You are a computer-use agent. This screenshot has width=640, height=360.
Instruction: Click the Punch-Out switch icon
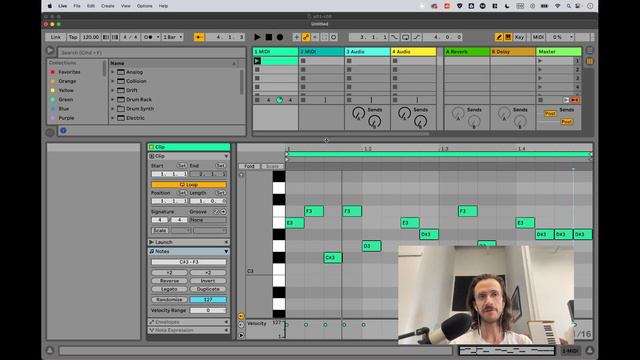tap(417, 37)
